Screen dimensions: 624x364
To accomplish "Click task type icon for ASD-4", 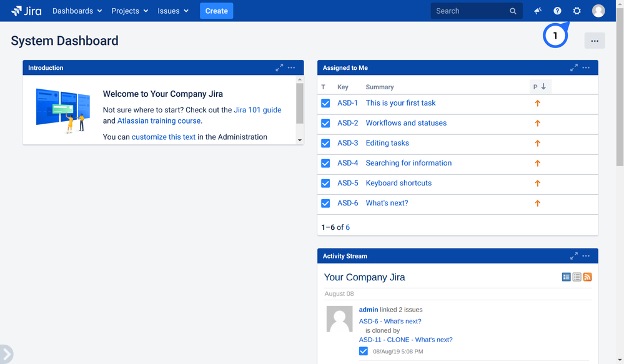I will (325, 163).
